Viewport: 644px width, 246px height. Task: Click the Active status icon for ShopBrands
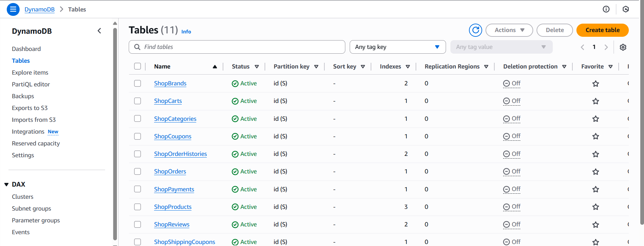click(235, 84)
